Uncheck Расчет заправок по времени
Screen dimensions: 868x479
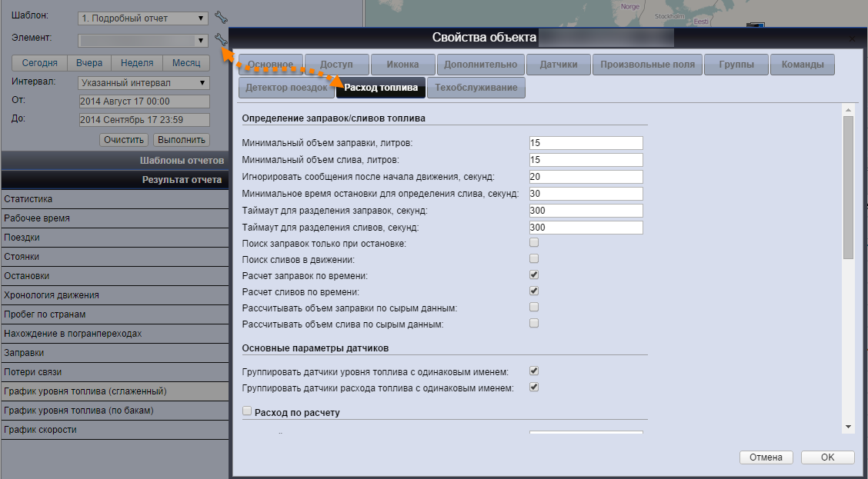(x=534, y=274)
